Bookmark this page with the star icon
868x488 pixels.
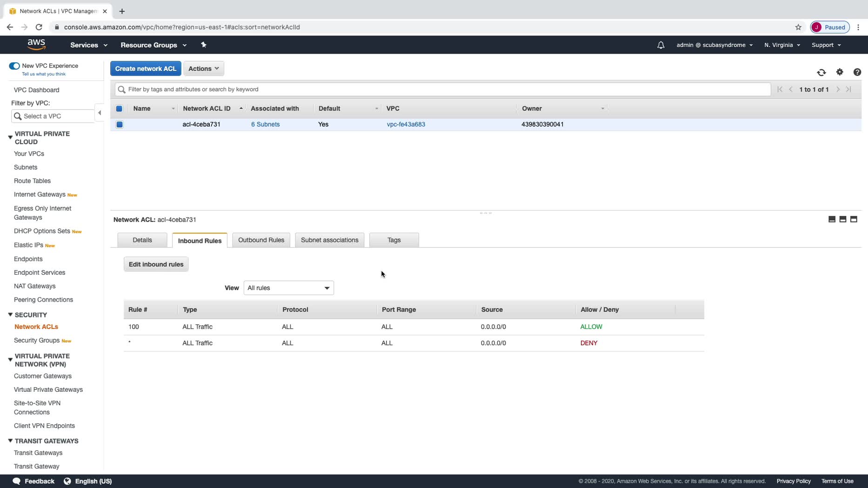[x=798, y=27]
